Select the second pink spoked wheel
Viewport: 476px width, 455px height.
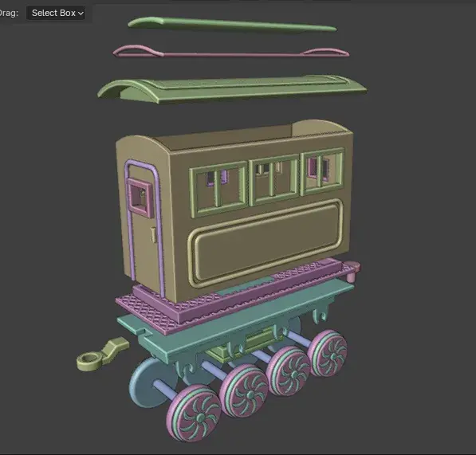pyautogui.click(x=244, y=390)
